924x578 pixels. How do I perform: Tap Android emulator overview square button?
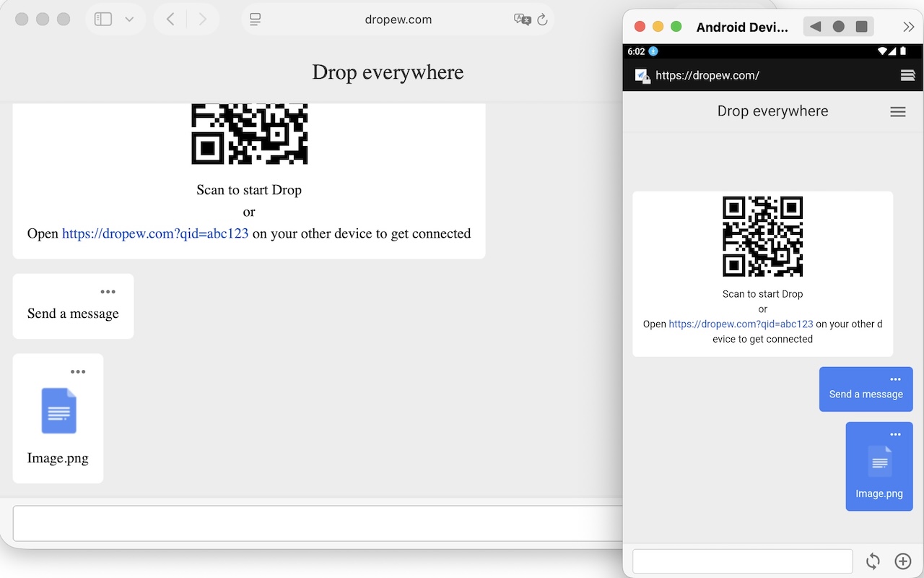click(861, 27)
